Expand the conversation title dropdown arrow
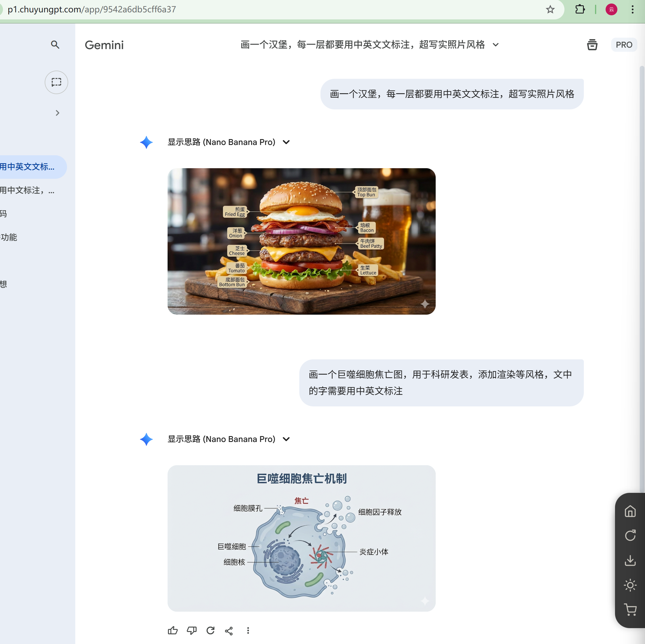The width and height of the screenshot is (645, 644). click(x=496, y=45)
